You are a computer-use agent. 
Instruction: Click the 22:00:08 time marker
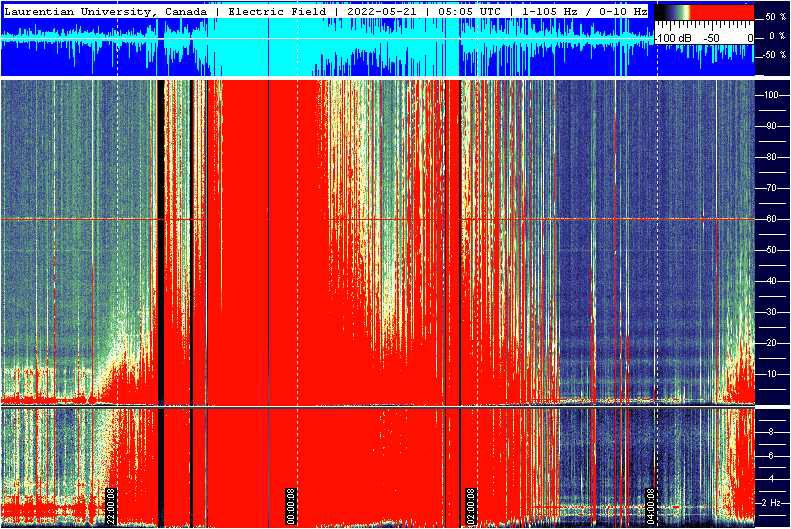click(112, 505)
